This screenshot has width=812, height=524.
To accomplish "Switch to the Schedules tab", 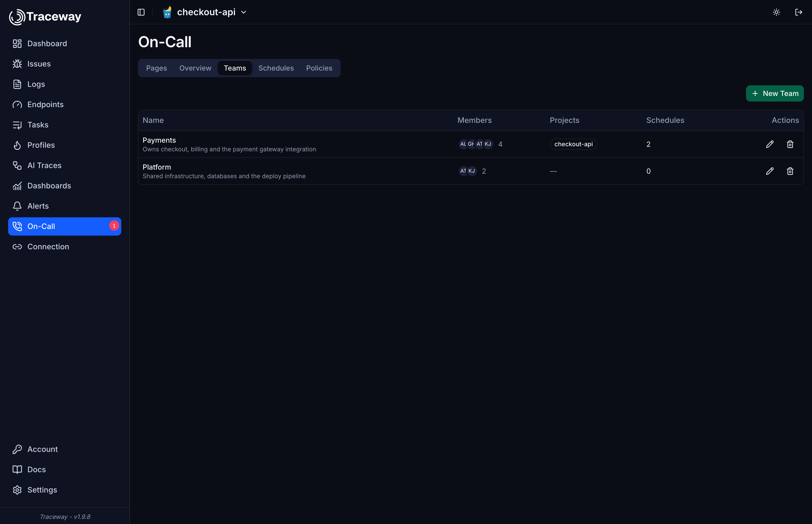I will click(x=276, y=68).
